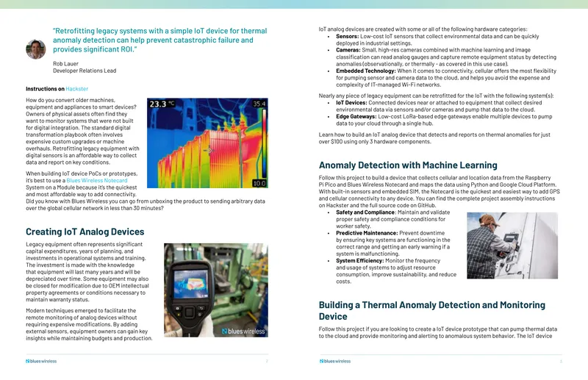Click the teal quote about retrofitting legacy systems
This screenshot has height=380, width=588.
click(159, 40)
